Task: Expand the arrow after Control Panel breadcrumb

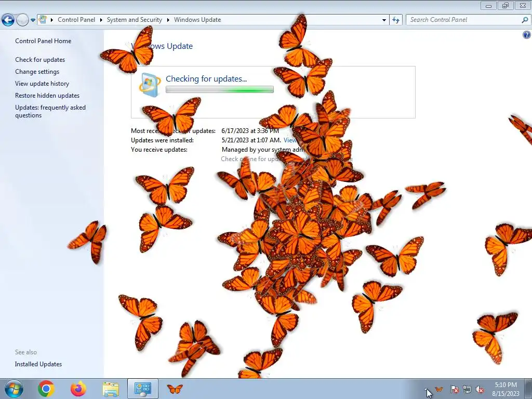Action: click(101, 20)
